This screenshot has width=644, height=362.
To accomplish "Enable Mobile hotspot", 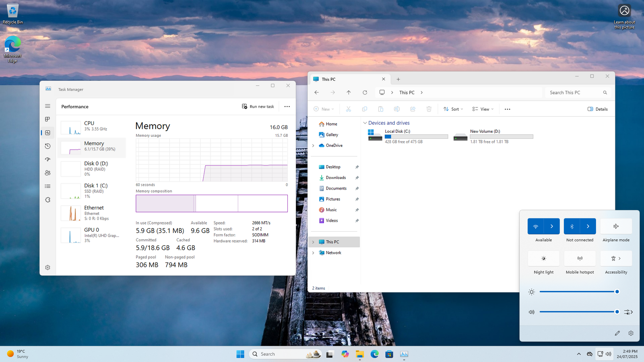I will 580,259.
